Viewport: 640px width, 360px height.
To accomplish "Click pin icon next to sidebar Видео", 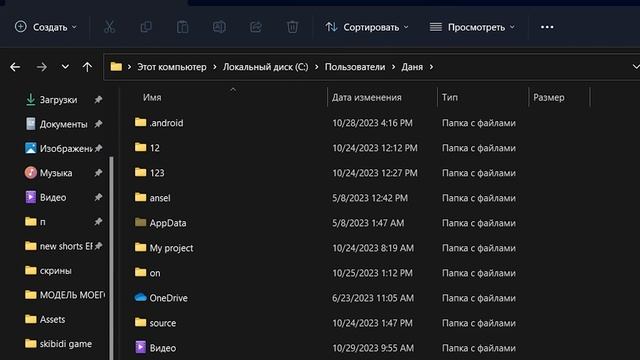I will 98,198.
